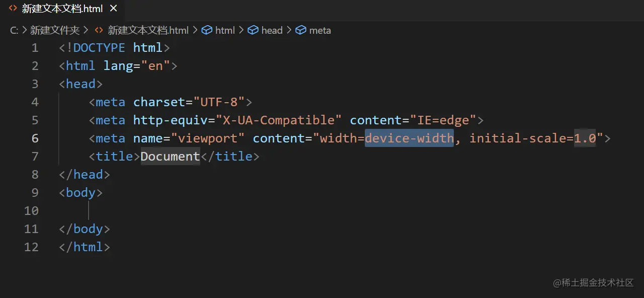This screenshot has width=644, height=298.
Task: Click the HTML file icon in breadcrumb
Action: point(99,30)
